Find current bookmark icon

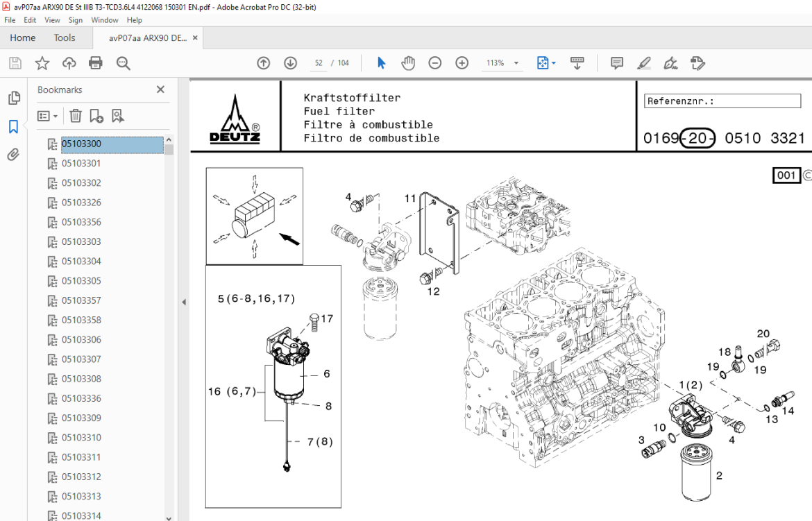118,116
